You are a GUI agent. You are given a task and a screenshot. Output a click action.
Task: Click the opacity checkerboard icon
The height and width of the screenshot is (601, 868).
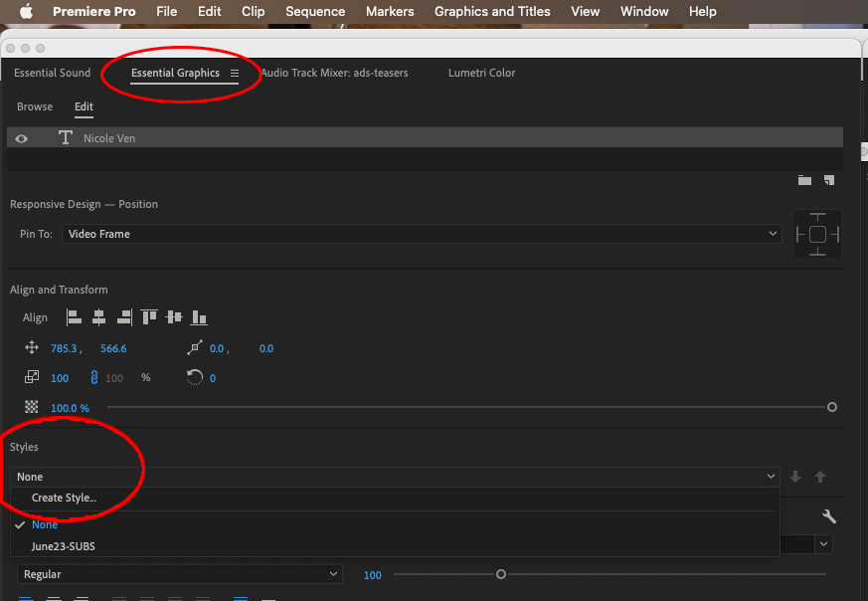32,407
